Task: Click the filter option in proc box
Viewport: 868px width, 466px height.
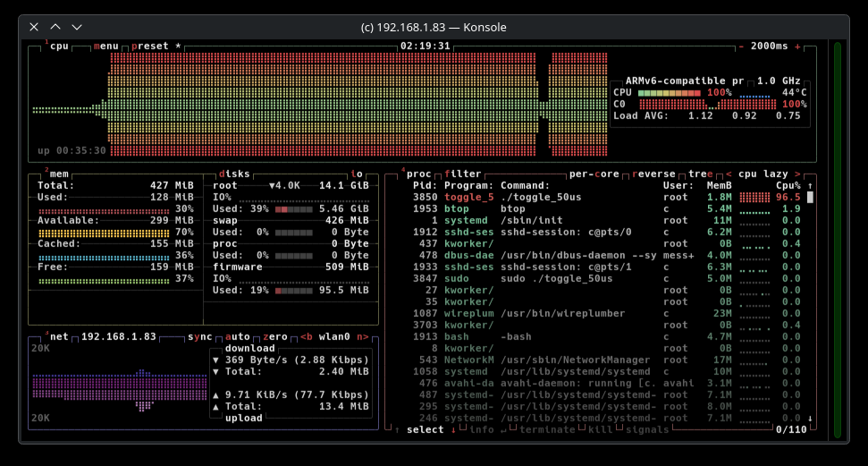Action: tap(462, 174)
